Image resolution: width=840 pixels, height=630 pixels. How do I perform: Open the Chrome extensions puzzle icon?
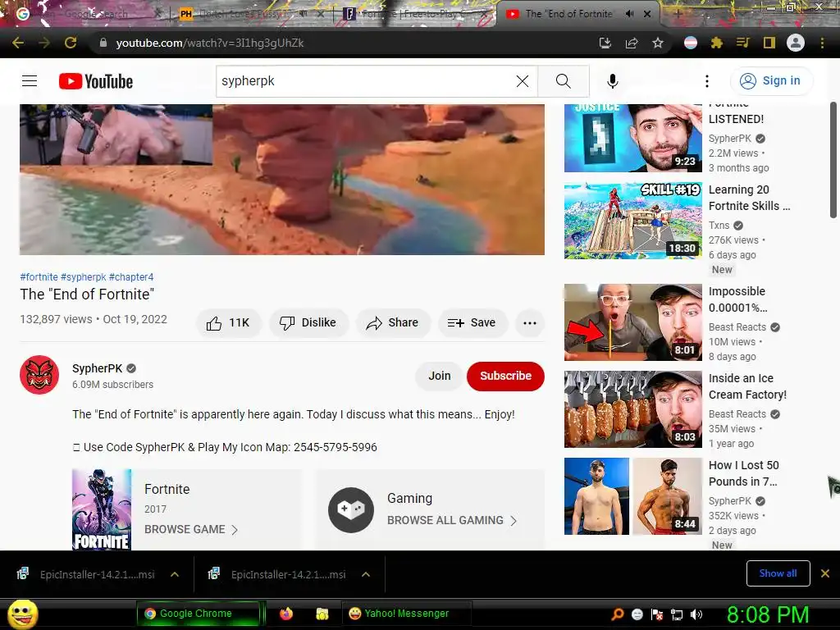(x=716, y=43)
